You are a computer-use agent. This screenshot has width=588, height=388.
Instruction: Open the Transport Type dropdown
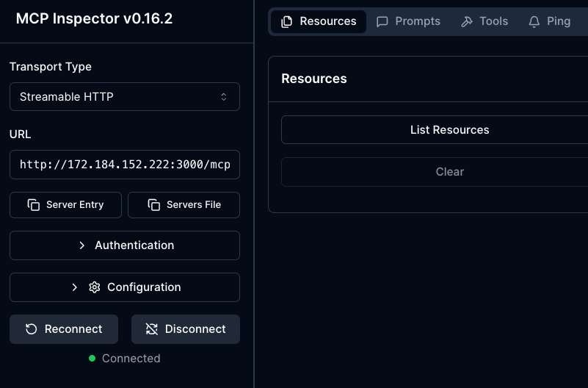click(x=124, y=97)
